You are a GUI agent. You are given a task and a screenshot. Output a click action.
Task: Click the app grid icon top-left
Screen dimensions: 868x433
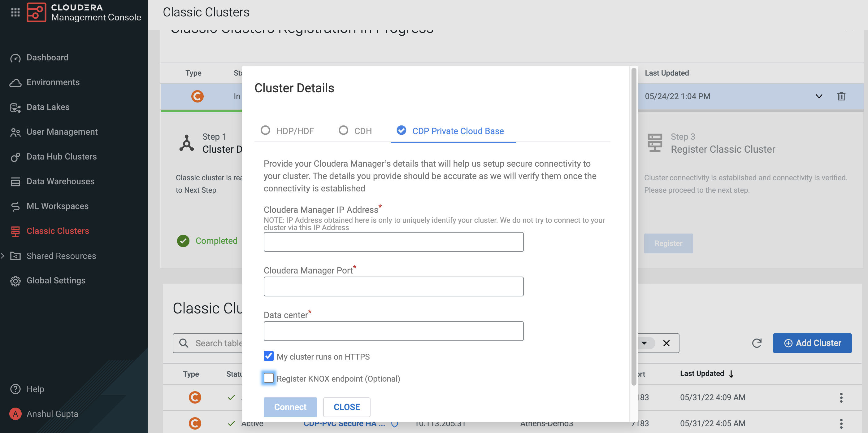(x=15, y=12)
